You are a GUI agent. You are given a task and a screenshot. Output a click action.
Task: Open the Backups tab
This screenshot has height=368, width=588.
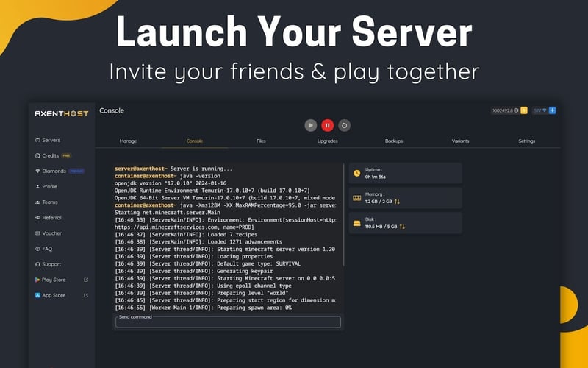pyautogui.click(x=394, y=141)
